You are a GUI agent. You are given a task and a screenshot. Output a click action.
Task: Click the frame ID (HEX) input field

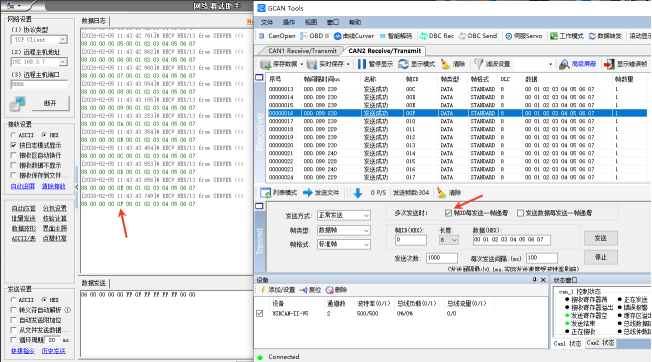(411, 240)
